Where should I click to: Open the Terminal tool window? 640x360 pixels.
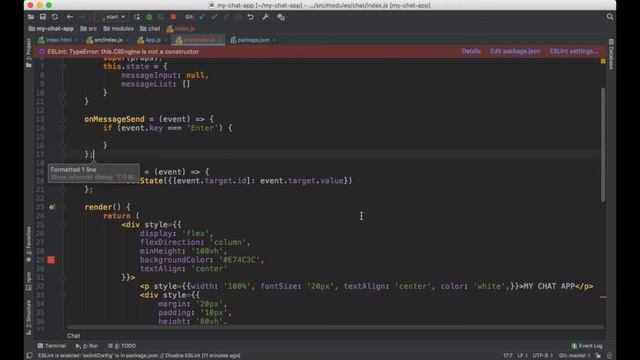point(52,346)
